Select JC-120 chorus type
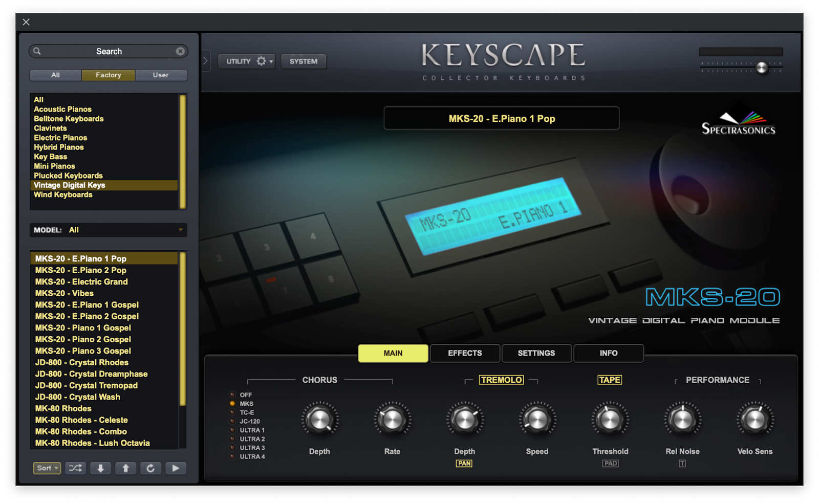 [x=232, y=422]
